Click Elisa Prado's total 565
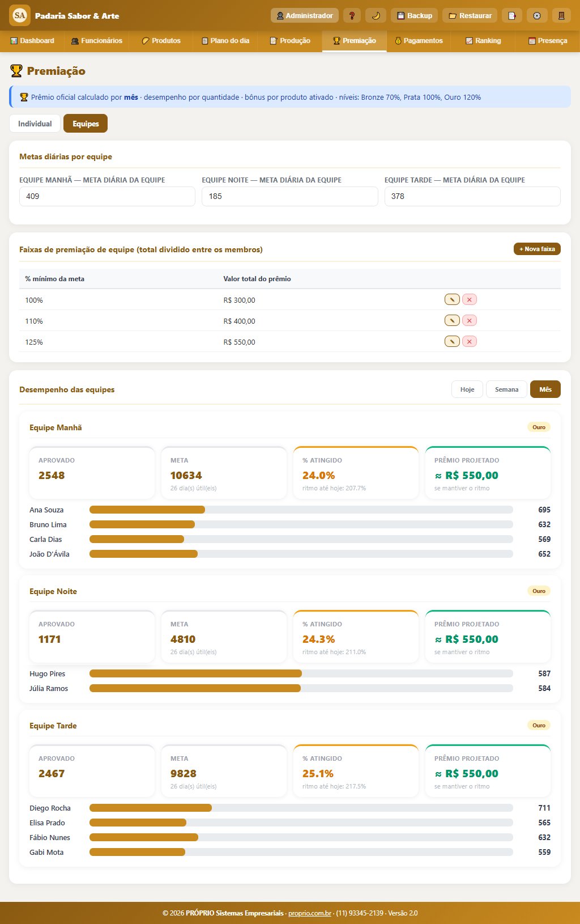The width and height of the screenshot is (580, 924). (544, 823)
